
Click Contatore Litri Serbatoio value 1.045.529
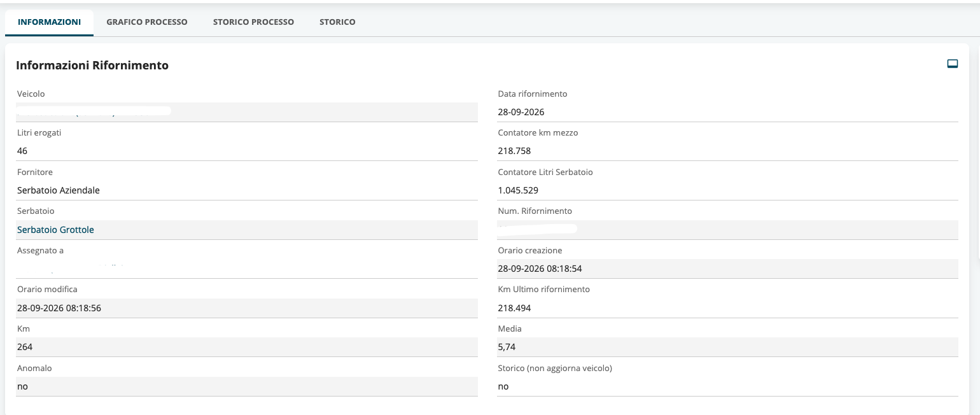[x=727, y=190]
